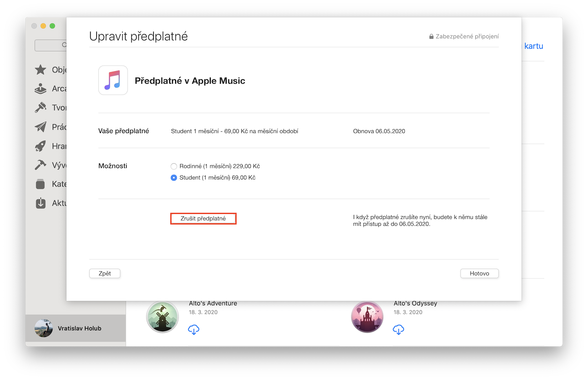Click the Alto's Odyssey title

tap(416, 304)
